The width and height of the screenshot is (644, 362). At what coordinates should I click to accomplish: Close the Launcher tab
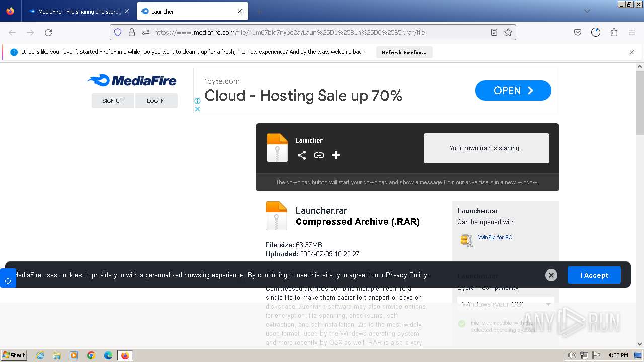(x=240, y=11)
